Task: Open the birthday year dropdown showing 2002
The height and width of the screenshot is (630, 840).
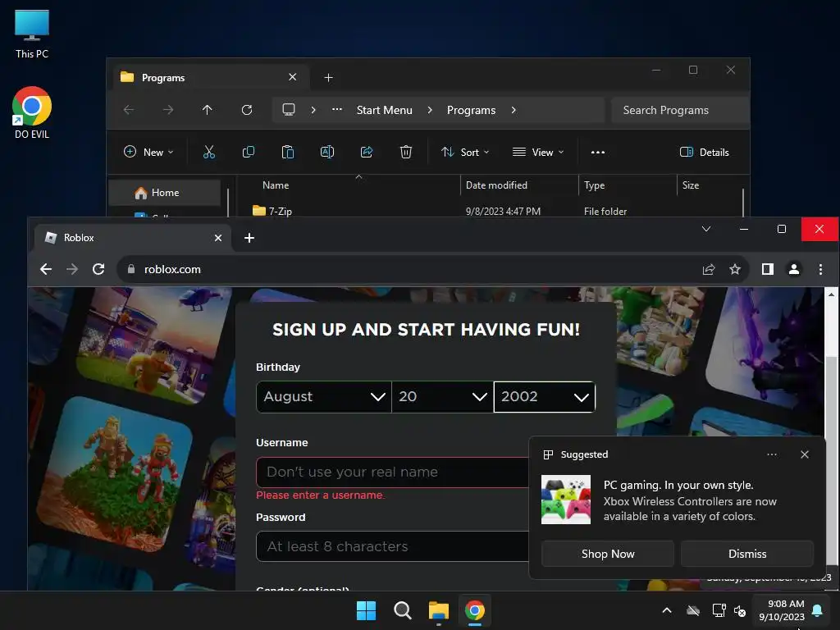Action: [x=545, y=396]
